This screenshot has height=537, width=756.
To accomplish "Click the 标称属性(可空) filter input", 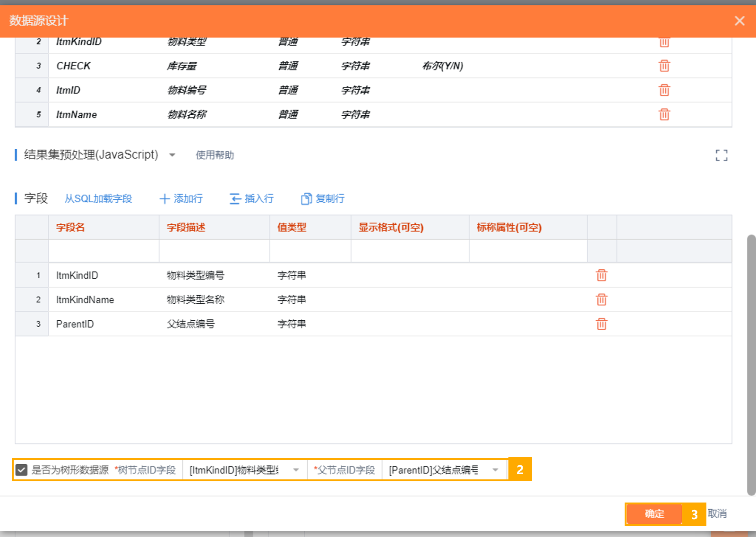I will pyautogui.click(x=528, y=251).
